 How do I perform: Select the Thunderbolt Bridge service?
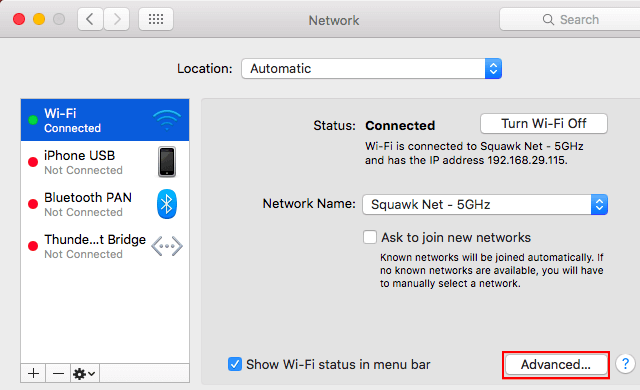pyautogui.click(x=105, y=246)
